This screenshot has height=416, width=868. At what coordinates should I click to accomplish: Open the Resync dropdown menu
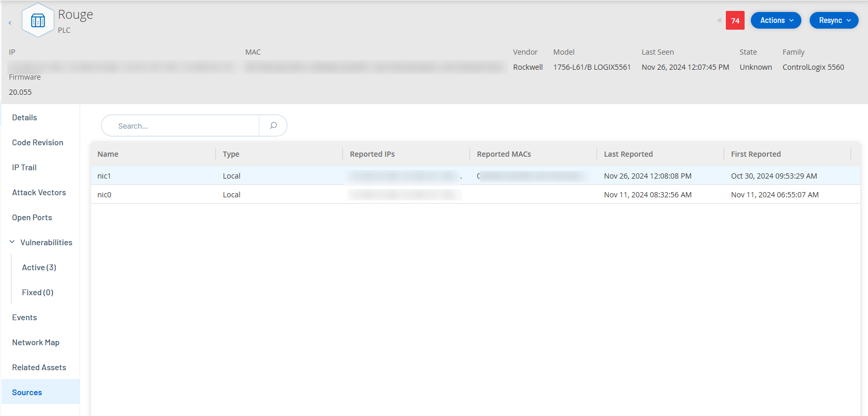834,20
